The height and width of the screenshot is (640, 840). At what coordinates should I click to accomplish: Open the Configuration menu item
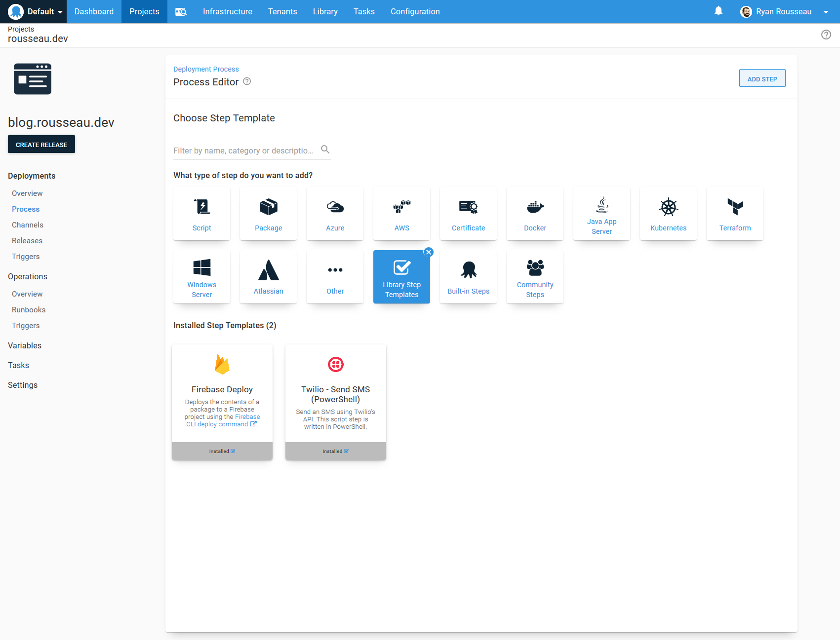(x=415, y=11)
